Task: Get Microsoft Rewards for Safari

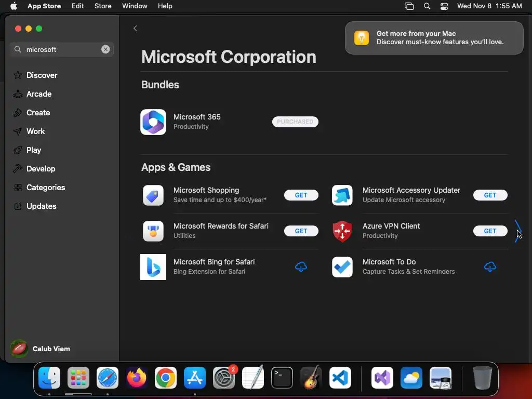Action: (x=301, y=231)
